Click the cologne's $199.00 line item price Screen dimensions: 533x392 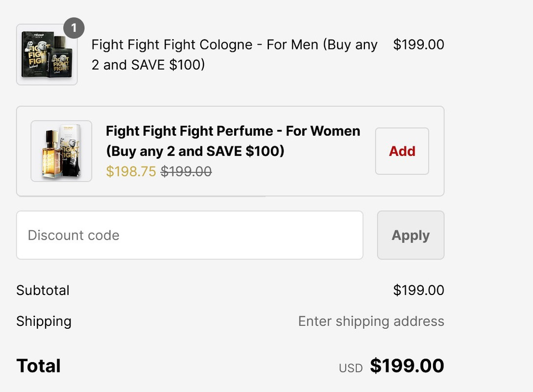click(418, 45)
